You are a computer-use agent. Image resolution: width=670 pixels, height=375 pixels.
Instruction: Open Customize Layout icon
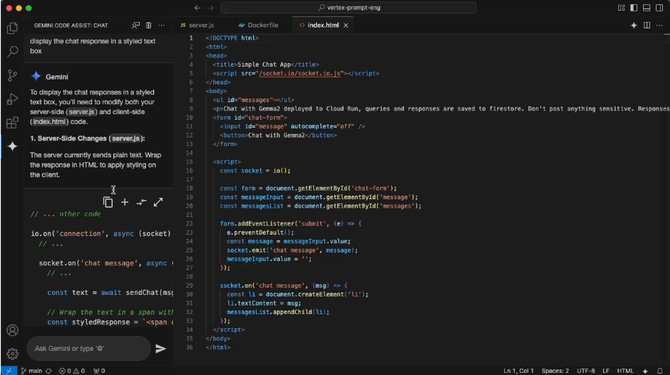click(621, 8)
